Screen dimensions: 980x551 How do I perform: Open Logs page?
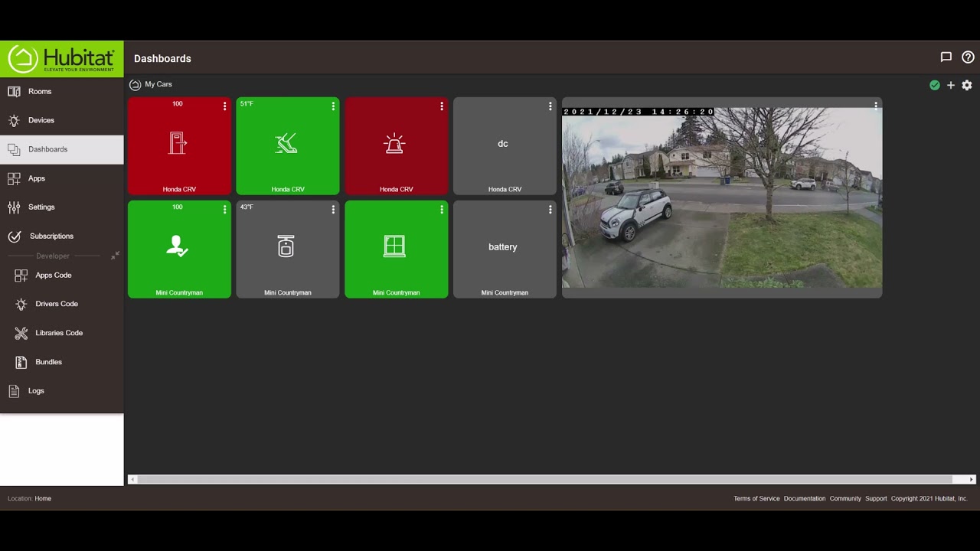61,390
